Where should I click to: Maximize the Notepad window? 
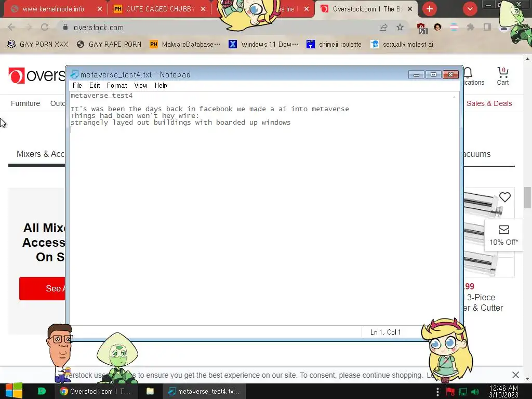click(x=433, y=75)
